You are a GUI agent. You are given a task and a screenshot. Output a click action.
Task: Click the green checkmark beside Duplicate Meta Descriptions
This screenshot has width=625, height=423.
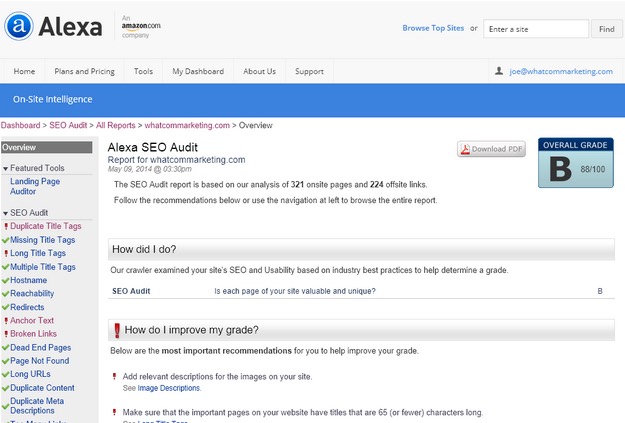tap(6, 406)
